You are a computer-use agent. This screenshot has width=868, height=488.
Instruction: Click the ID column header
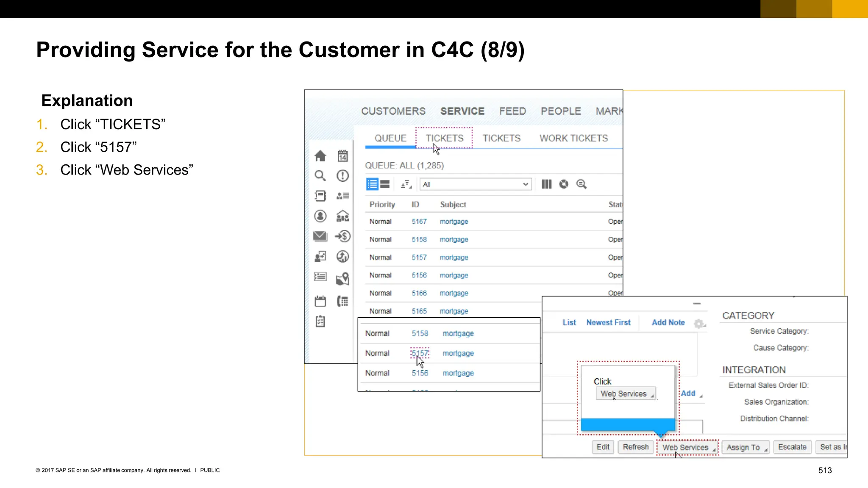pyautogui.click(x=415, y=205)
